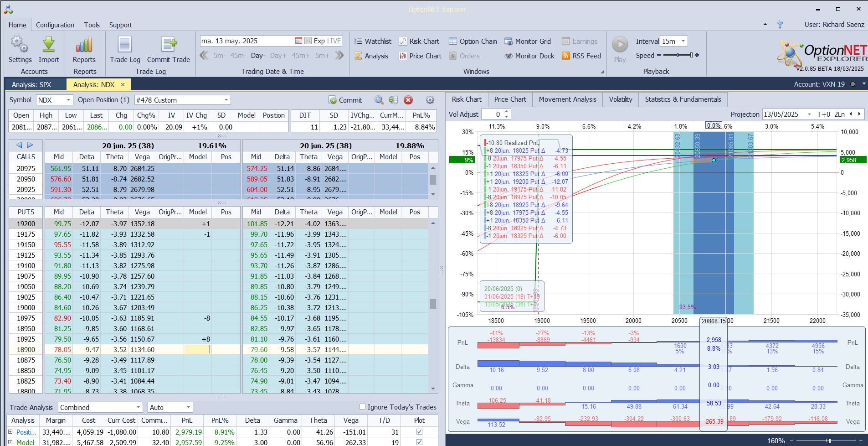Screen dimensions: 868x446
Task: Step forward 45 minutes with 45m+
Action: pos(301,56)
